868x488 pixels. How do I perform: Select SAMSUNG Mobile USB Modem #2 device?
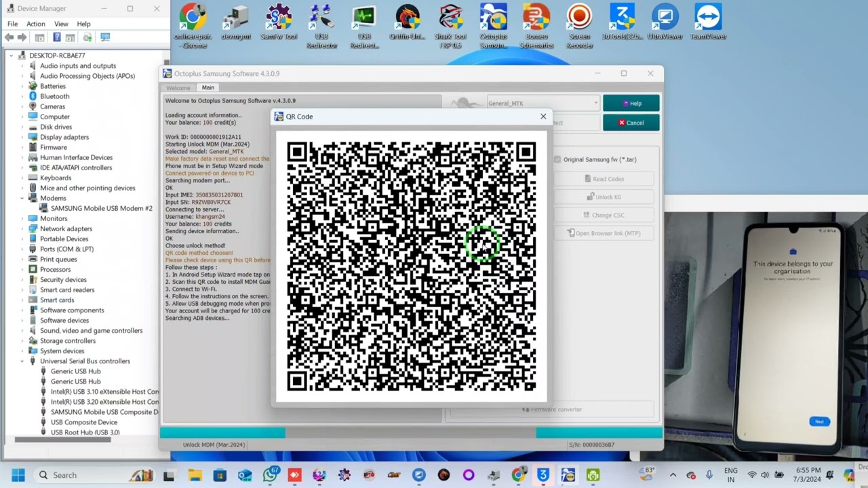[102, 208]
